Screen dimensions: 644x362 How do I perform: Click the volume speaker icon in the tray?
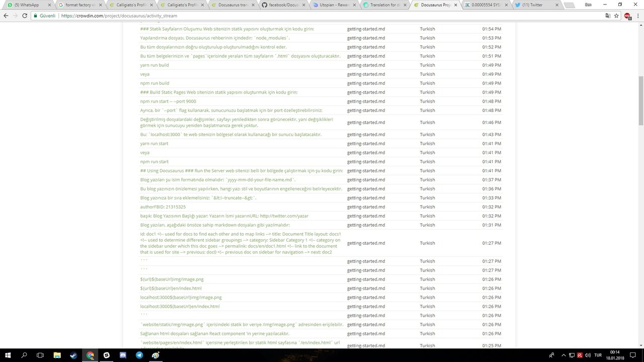[x=588, y=355]
